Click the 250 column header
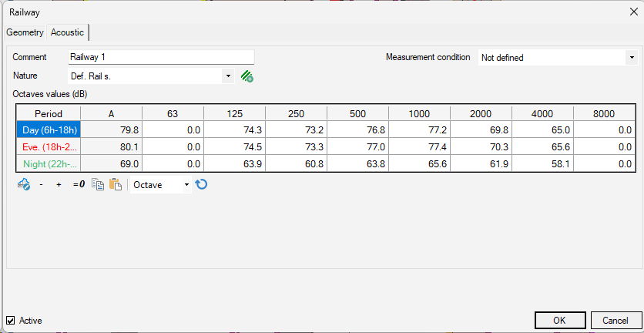Screen dimensions: 644x333 (296, 113)
